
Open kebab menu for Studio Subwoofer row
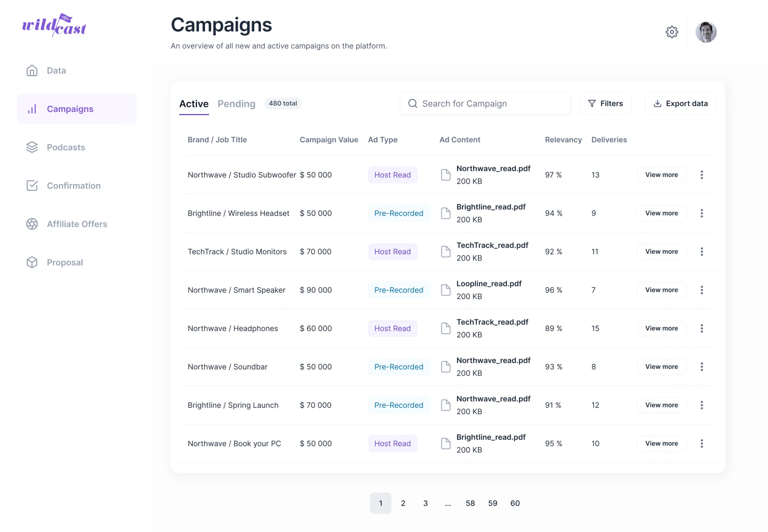[702, 175]
